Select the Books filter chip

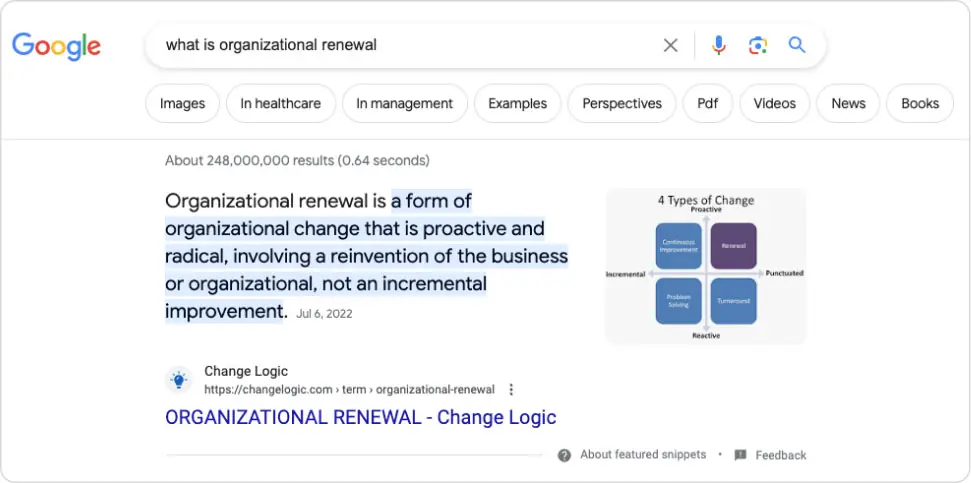[920, 103]
